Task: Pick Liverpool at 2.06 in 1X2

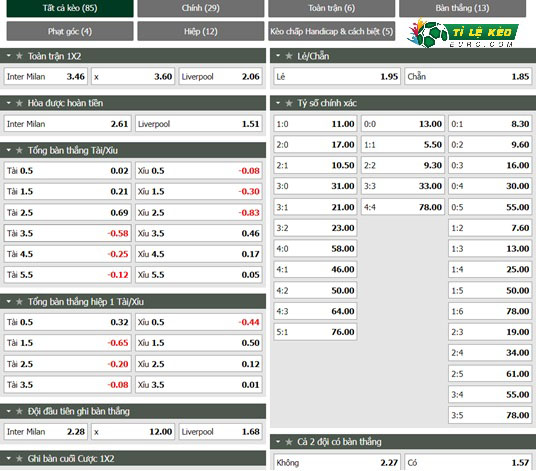Action: [220, 77]
